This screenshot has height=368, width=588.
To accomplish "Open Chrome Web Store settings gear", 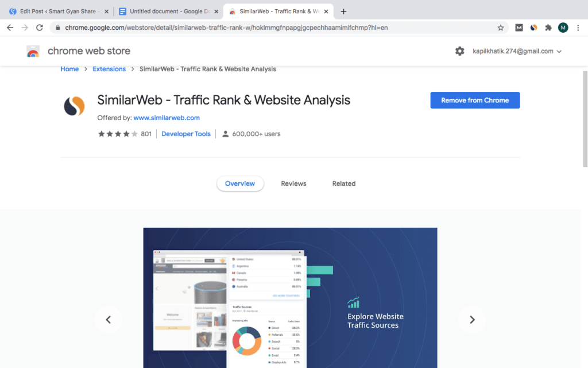I will [460, 51].
